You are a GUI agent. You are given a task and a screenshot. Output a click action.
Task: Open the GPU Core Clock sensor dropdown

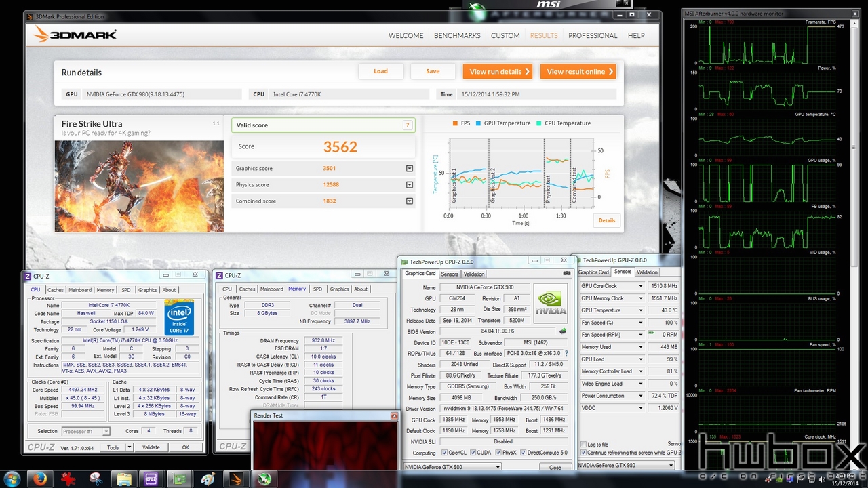(640, 286)
